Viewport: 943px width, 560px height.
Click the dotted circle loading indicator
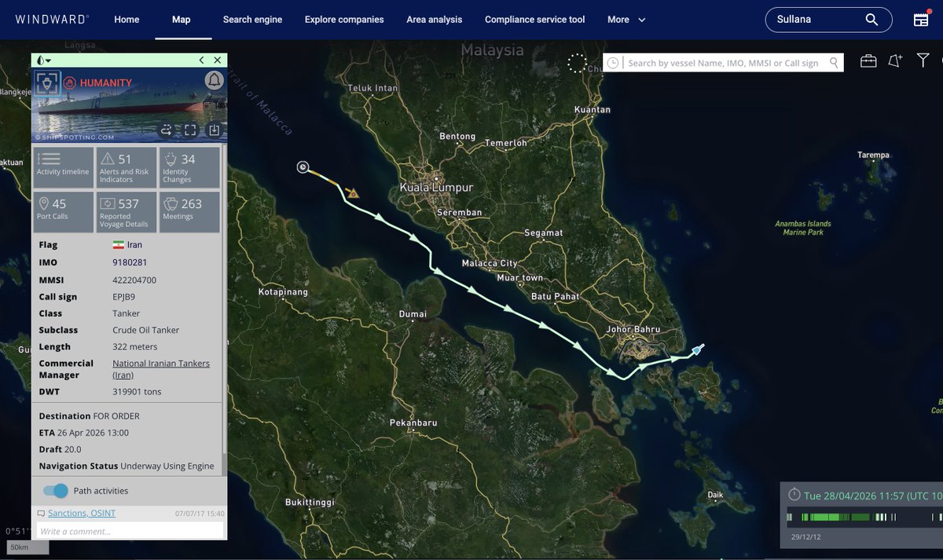[578, 63]
